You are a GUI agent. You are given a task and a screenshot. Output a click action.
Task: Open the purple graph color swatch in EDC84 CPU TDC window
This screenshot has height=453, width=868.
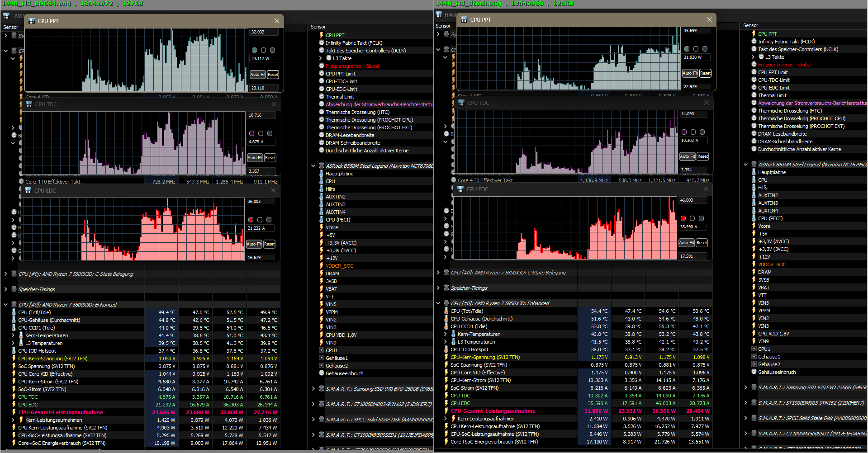(251, 133)
